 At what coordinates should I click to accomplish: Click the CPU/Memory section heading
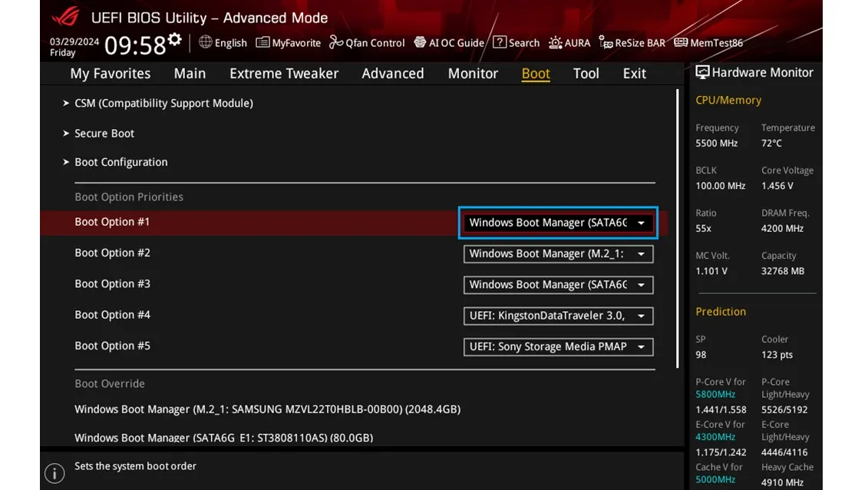pos(728,100)
